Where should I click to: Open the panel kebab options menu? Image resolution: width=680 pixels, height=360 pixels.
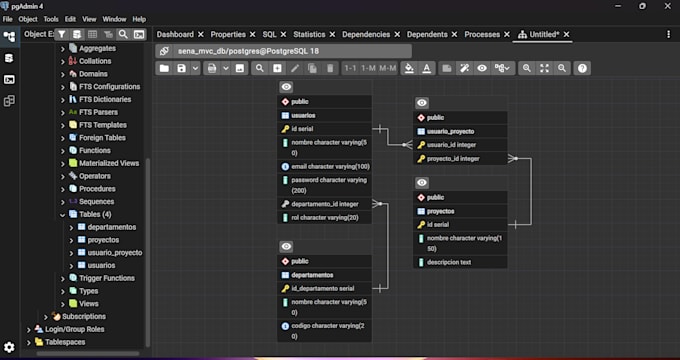668,34
